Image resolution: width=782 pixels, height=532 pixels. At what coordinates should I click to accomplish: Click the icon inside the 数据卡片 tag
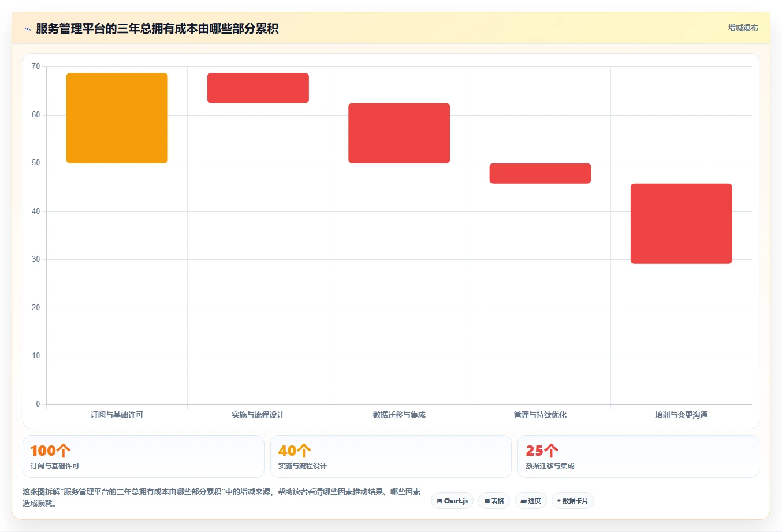tap(559, 501)
